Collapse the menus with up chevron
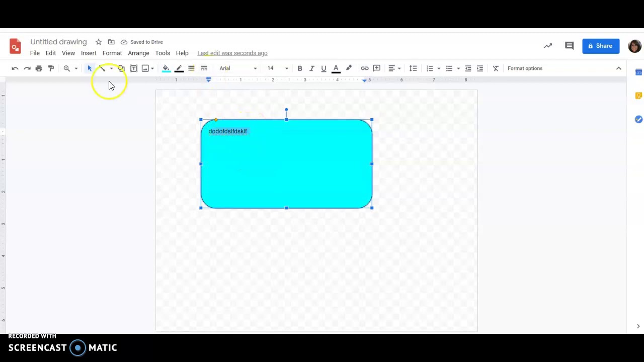 (619, 68)
